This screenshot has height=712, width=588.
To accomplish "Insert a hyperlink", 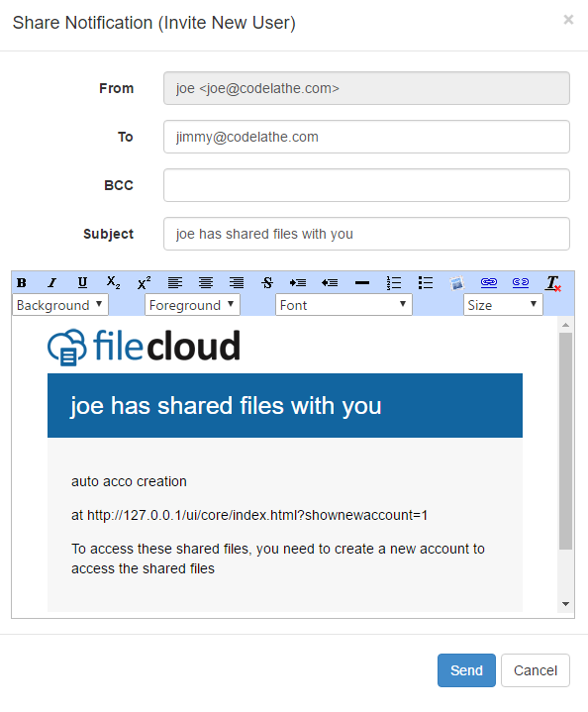I will [x=489, y=283].
